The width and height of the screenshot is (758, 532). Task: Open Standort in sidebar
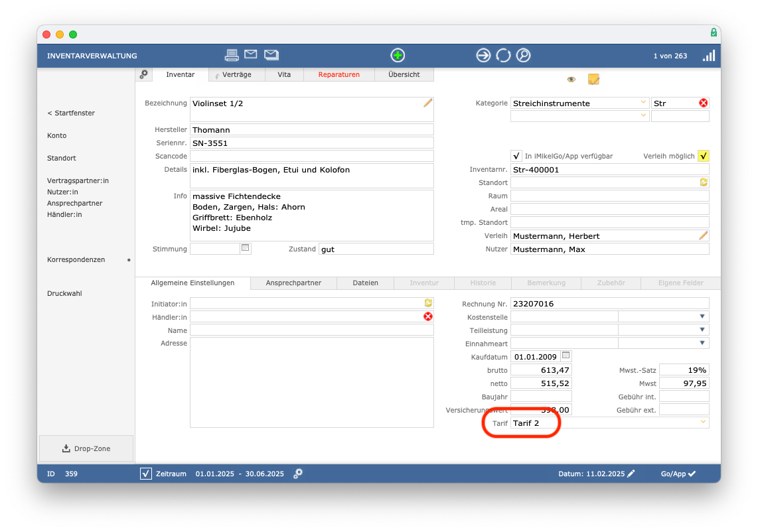(x=61, y=158)
